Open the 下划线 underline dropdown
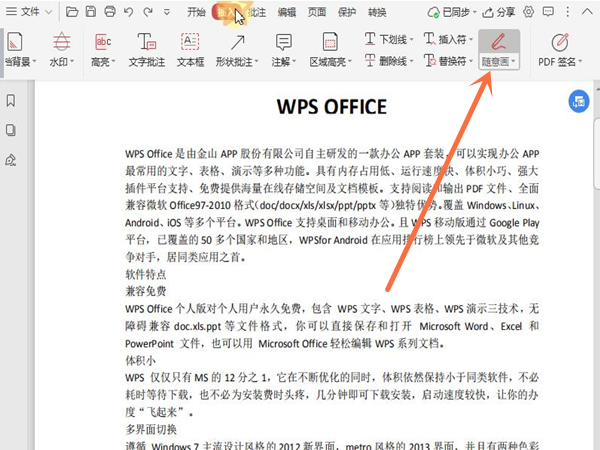This screenshot has width=600, height=450. [x=415, y=40]
